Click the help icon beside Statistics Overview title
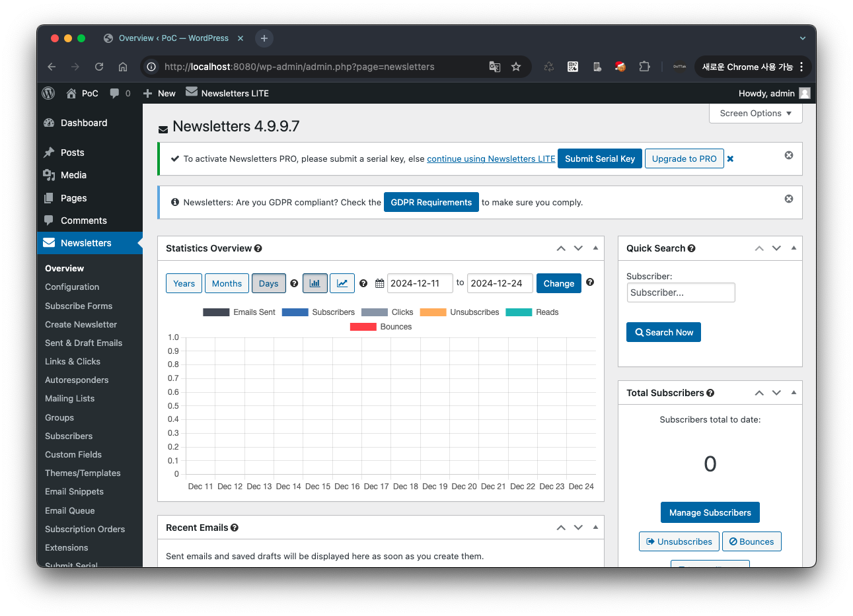The width and height of the screenshot is (853, 616). click(x=258, y=248)
